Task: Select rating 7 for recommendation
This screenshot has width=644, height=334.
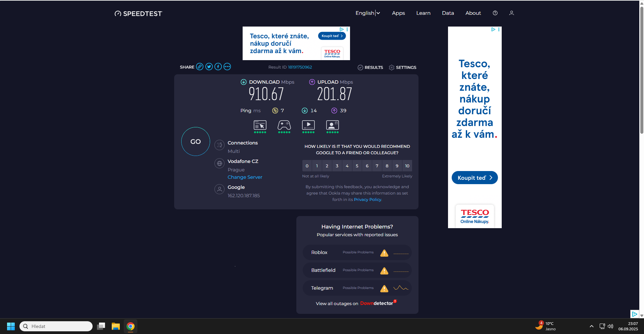Action: click(x=377, y=166)
